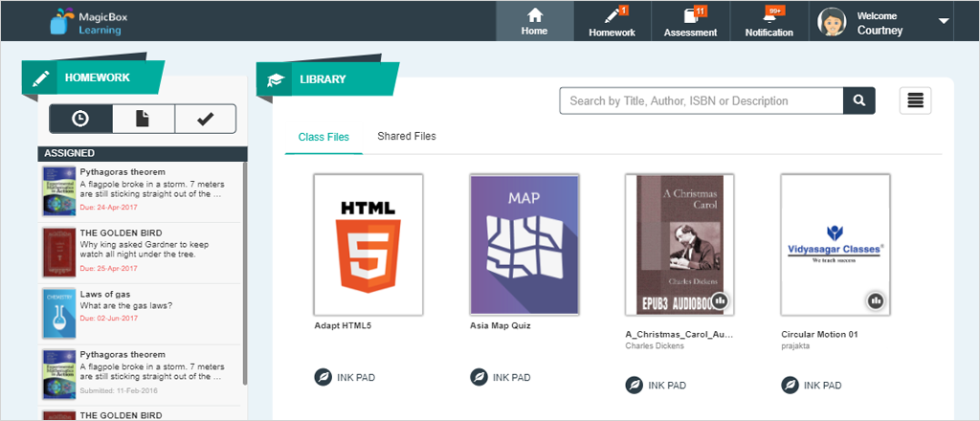980x421 pixels.
Task: Click the Library graduation cap icon
Action: pos(276,80)
